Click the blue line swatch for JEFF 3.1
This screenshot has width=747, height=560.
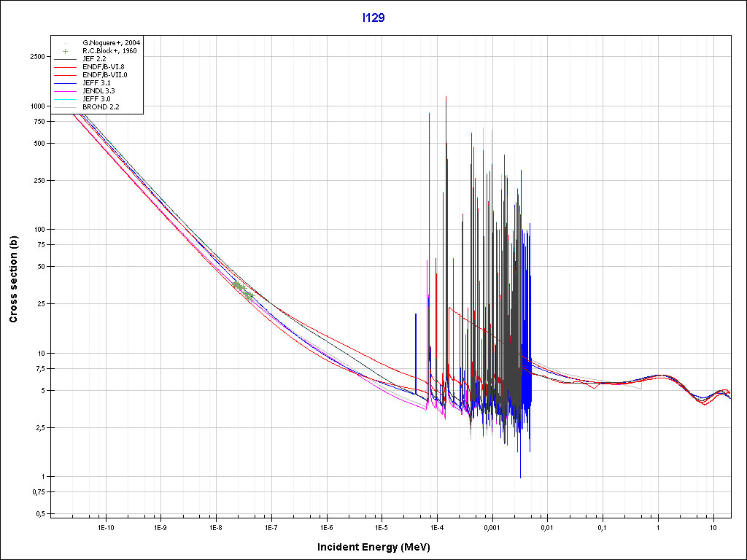click(x=66, y=83)
